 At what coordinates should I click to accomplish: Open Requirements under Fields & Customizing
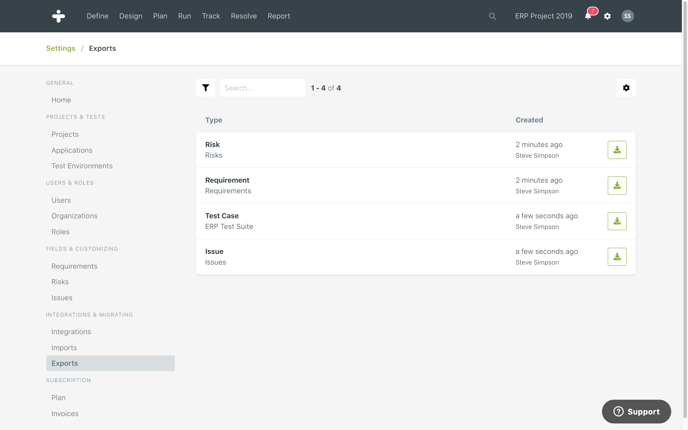(75, 266)
